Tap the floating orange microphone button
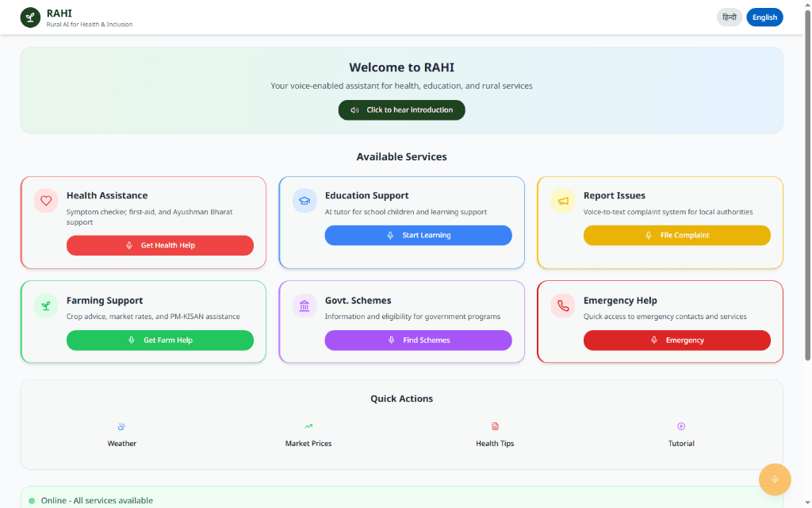812x508 pixels. pyautogui.click(x=775, y=479)
